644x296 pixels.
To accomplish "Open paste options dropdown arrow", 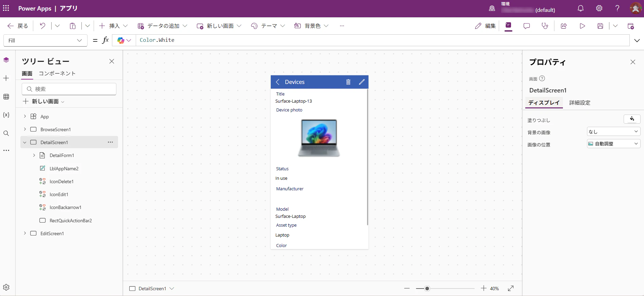I will (88, 26).
